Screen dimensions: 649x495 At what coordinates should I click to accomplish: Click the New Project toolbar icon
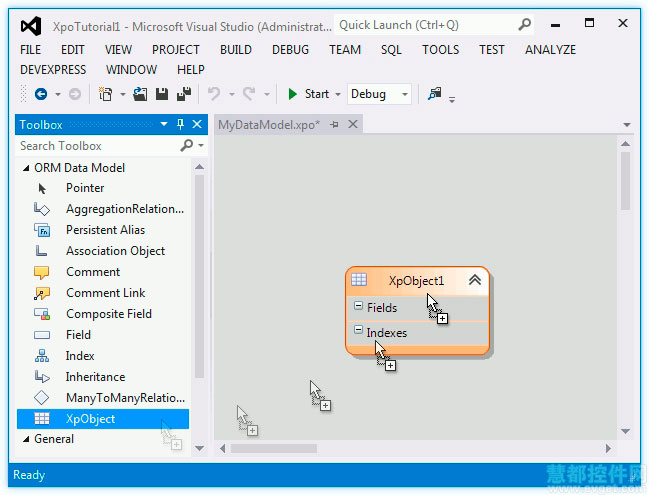[106, 94]
